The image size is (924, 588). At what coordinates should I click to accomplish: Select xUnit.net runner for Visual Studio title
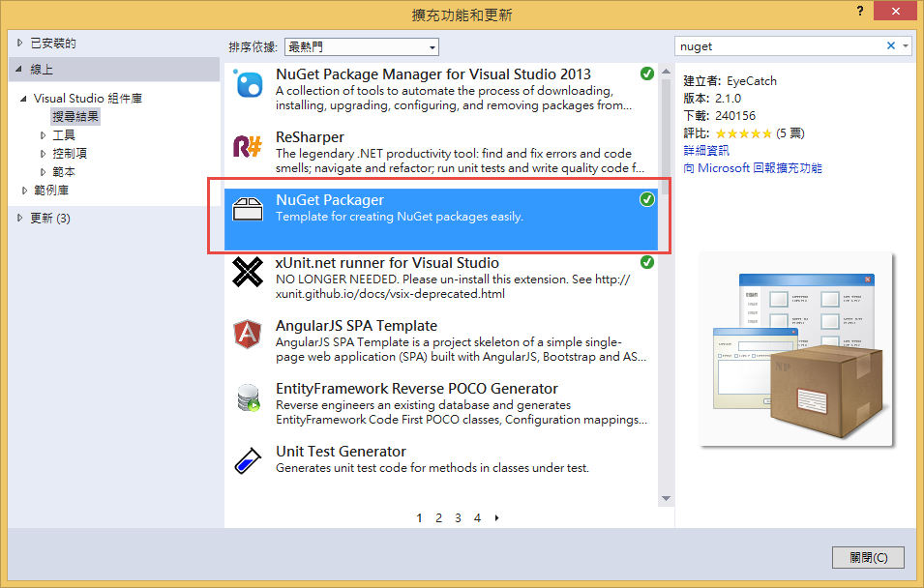click(x=387, y=263)
